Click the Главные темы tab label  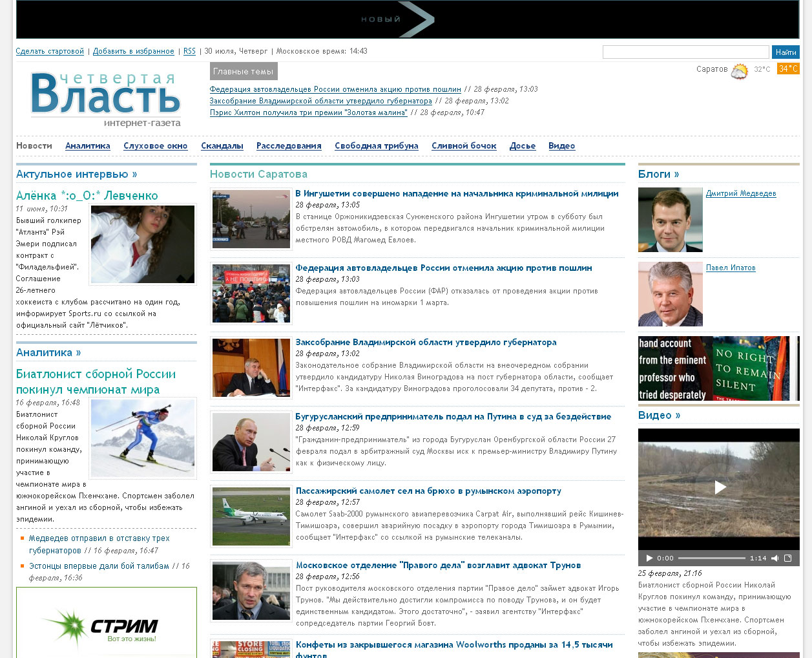[x=244, y=71]
